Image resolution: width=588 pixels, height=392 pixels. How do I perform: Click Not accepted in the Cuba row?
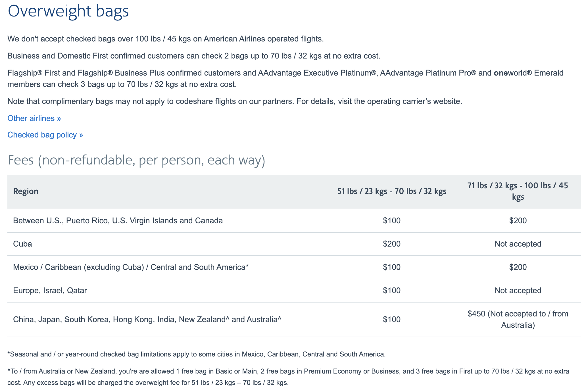pyautogui.click(x=518, y=244)
